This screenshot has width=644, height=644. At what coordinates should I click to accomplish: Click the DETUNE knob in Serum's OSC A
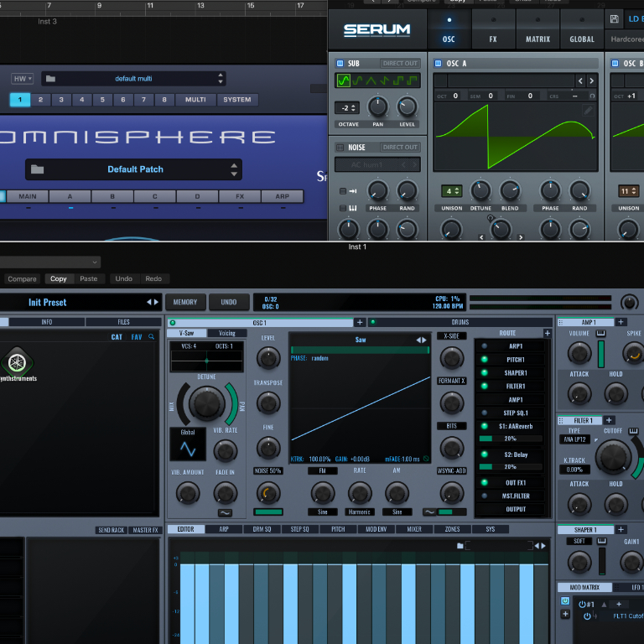click(480, 190)
